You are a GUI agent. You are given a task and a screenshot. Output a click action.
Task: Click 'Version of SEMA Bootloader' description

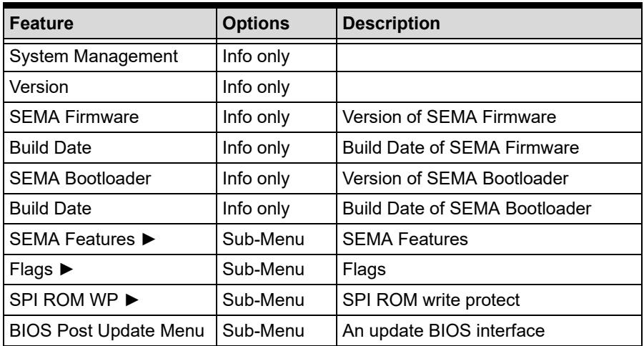(455, 178)
